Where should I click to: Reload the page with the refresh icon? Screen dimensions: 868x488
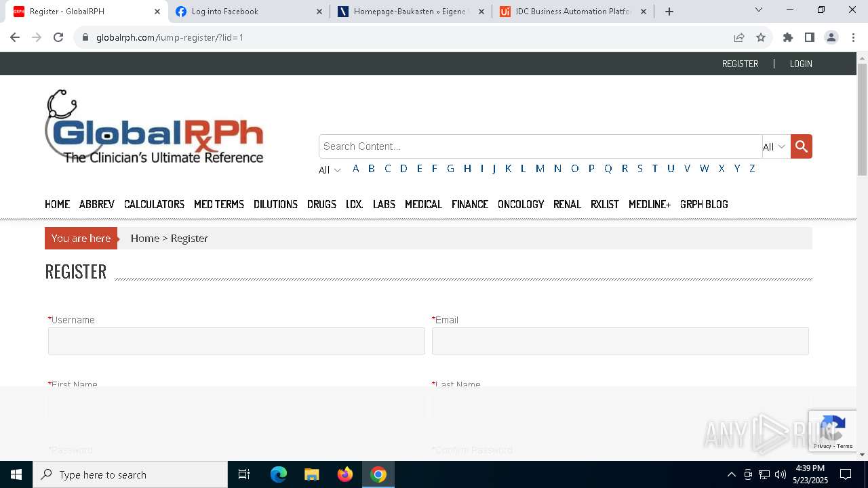tap(58, 37)
